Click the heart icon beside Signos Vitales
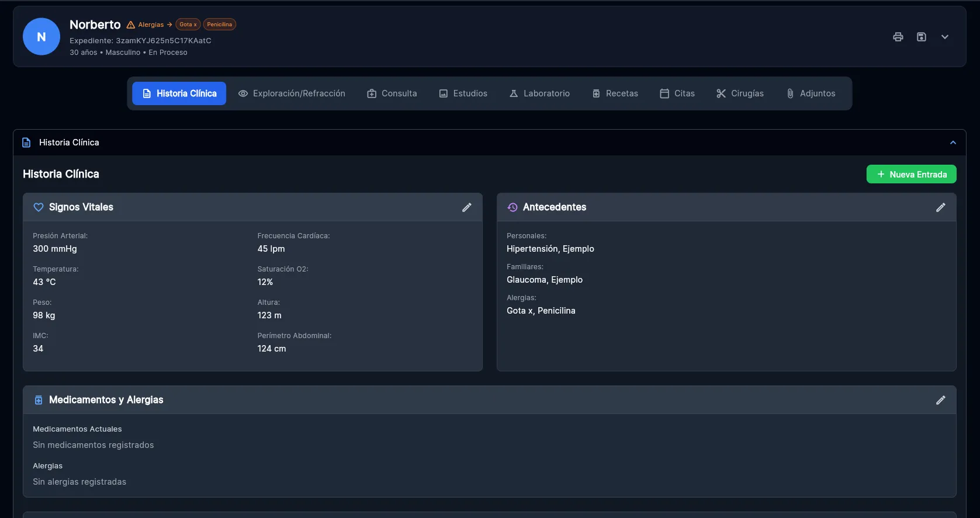The height and width of the screenshot is (518, 980). 39,207
